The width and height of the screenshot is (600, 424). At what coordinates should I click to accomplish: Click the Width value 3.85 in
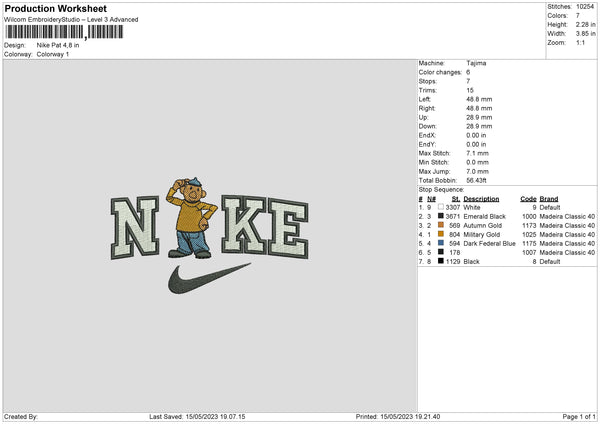[x=585, y=34]
